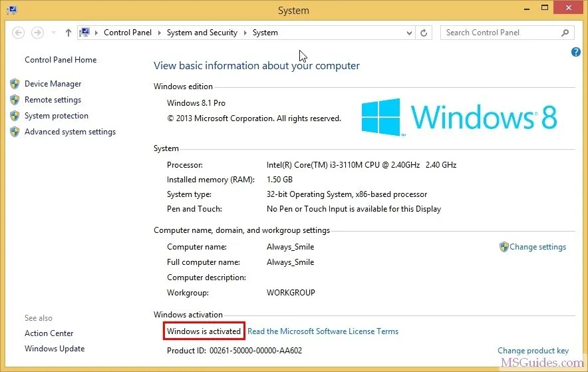Click the shield icon beside Change settings
The image size is (588, 372).
click(504, 247)
